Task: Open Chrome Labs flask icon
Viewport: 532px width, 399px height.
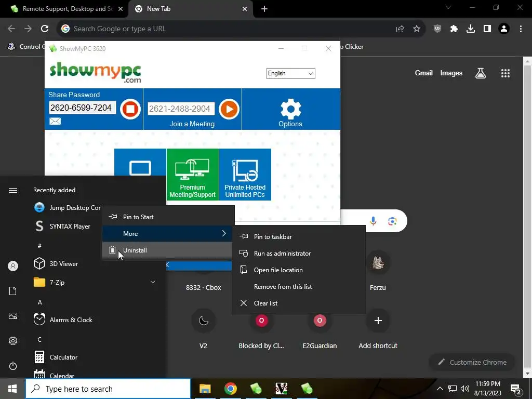Action: point(481,73)
